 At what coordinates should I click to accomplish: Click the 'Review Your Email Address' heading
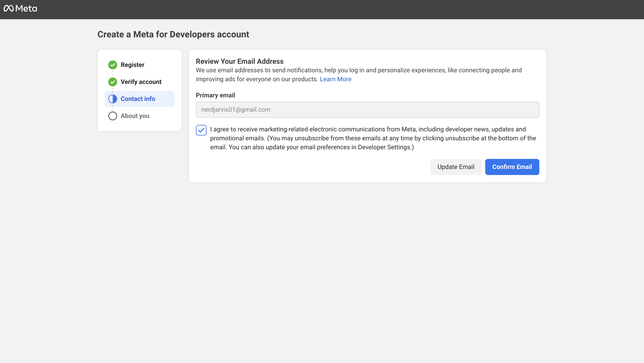[x=239, y=61]
